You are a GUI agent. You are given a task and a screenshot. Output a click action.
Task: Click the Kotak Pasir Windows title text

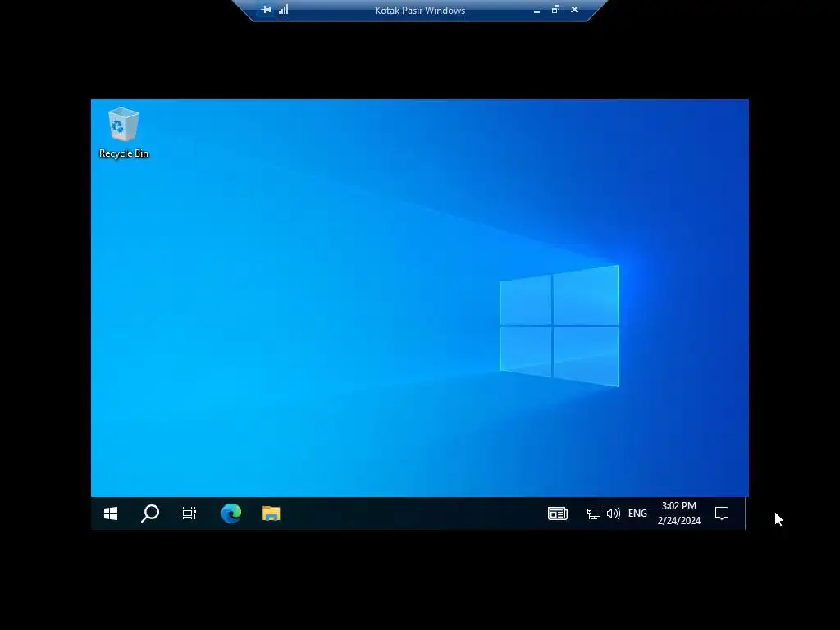click(x=420, y=10)
